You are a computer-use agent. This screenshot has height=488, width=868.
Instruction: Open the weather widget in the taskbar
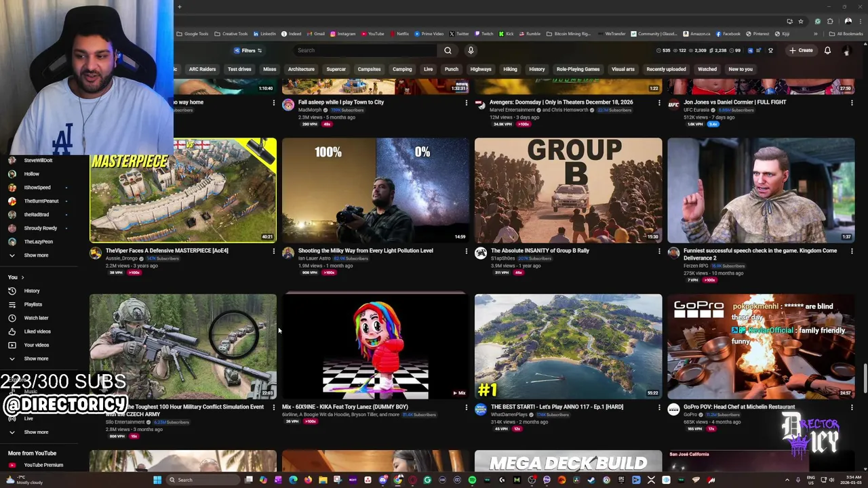(24, 480)
